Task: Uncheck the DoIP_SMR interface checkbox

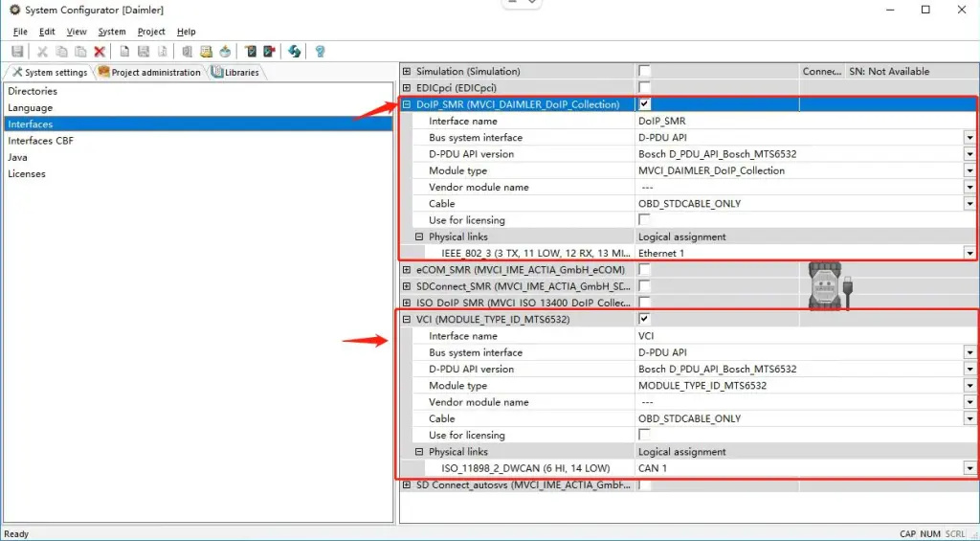Action: click(644, 103)
